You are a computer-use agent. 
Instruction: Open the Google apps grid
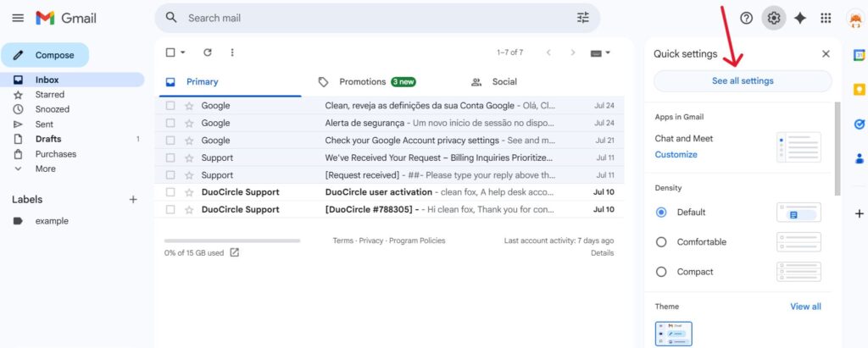pos(826,19)
